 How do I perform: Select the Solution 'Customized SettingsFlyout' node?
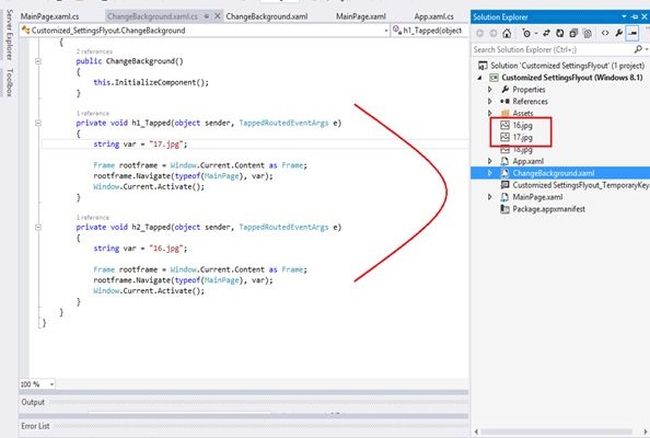point(567,65)
